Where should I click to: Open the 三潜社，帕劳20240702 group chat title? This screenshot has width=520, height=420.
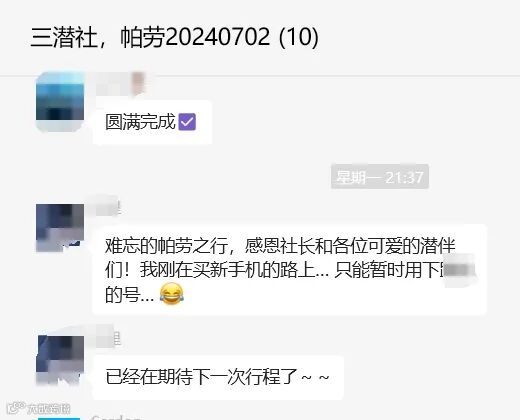click(x=174, y=37)
